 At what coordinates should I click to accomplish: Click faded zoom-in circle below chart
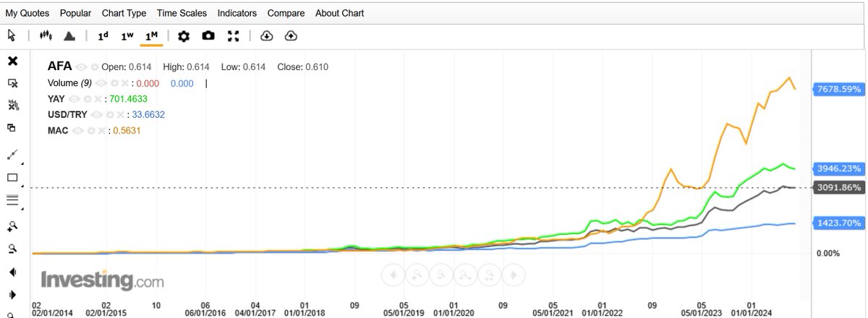(x=417, y=275)
